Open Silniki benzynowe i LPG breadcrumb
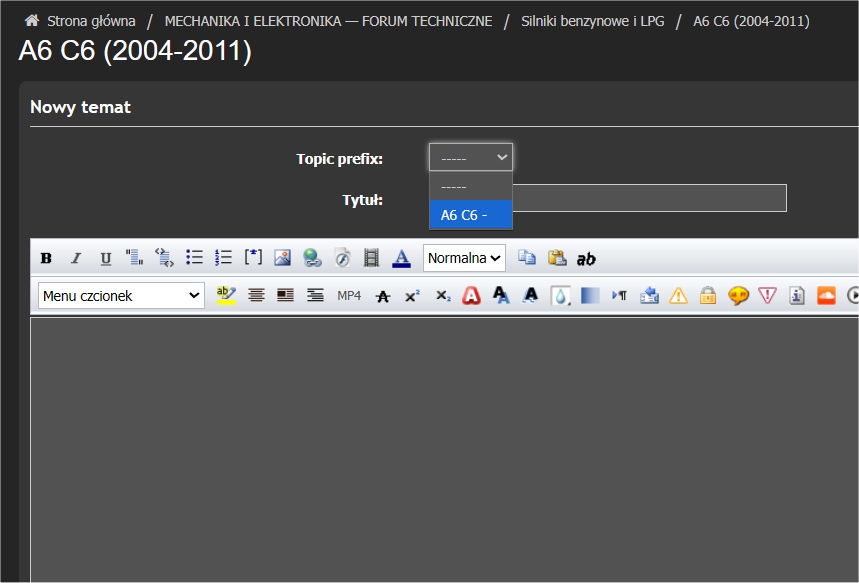 (592, 21)
